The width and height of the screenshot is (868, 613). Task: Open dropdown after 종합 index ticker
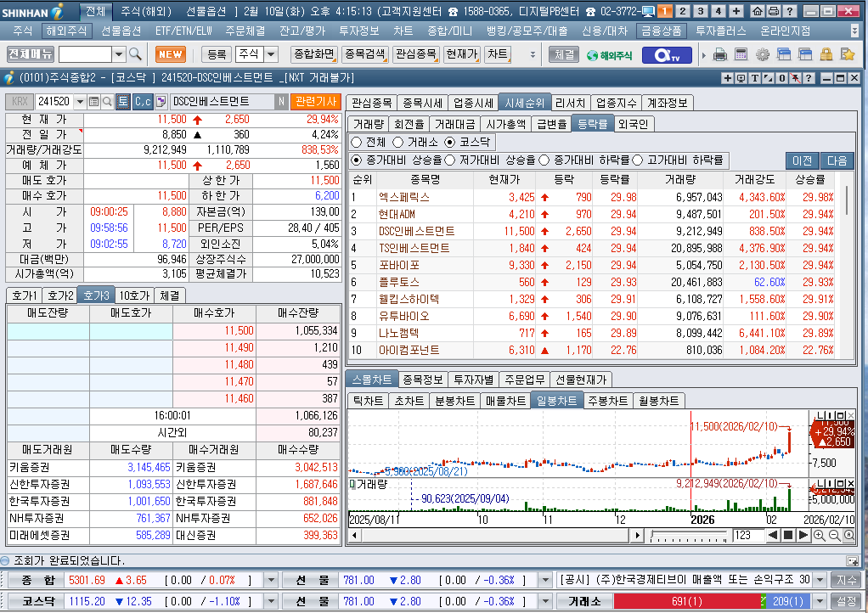(x=271, y=581)
